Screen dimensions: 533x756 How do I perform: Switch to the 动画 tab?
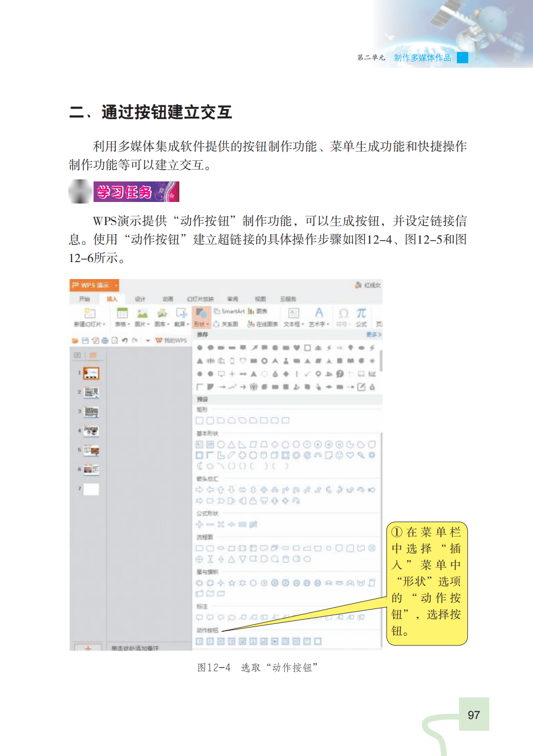click(x=168, y=299)
